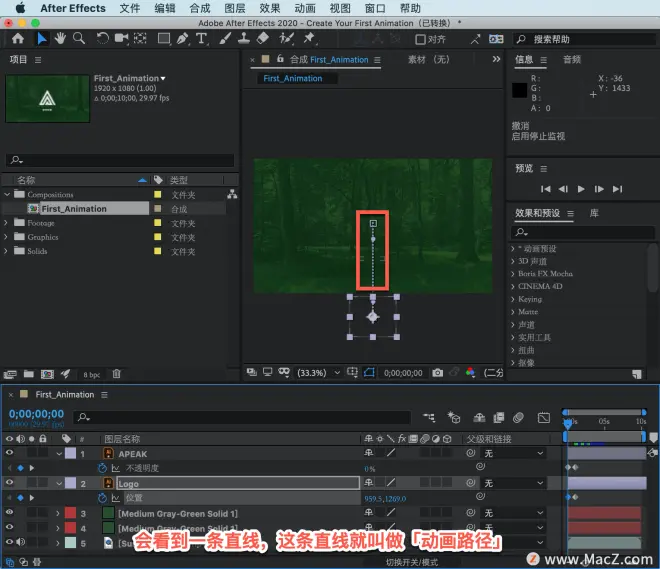The height and width of the screenshot is (569, 660).
Task: Open the Graph Editor in timeline
Action: coord(544,417)
